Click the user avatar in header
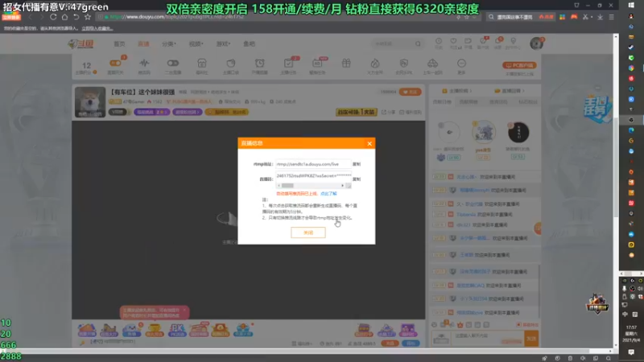The width and height of the screenshot is (644, 362). pos(536,43)
